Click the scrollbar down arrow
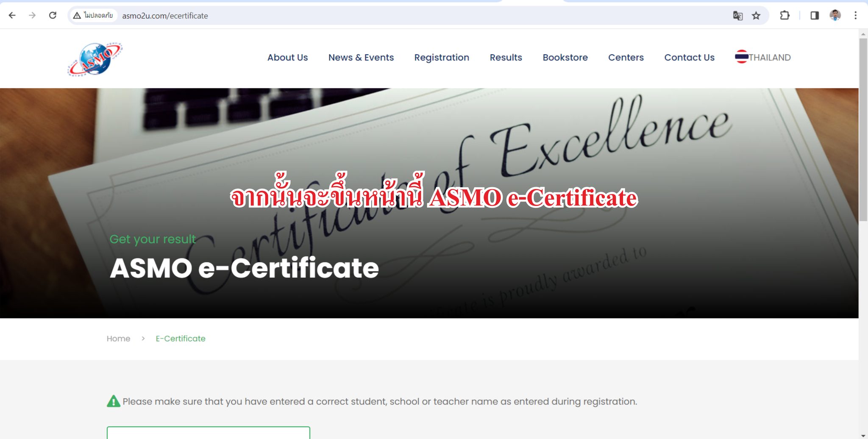This screenshot has width=868, height=439. 863,436
